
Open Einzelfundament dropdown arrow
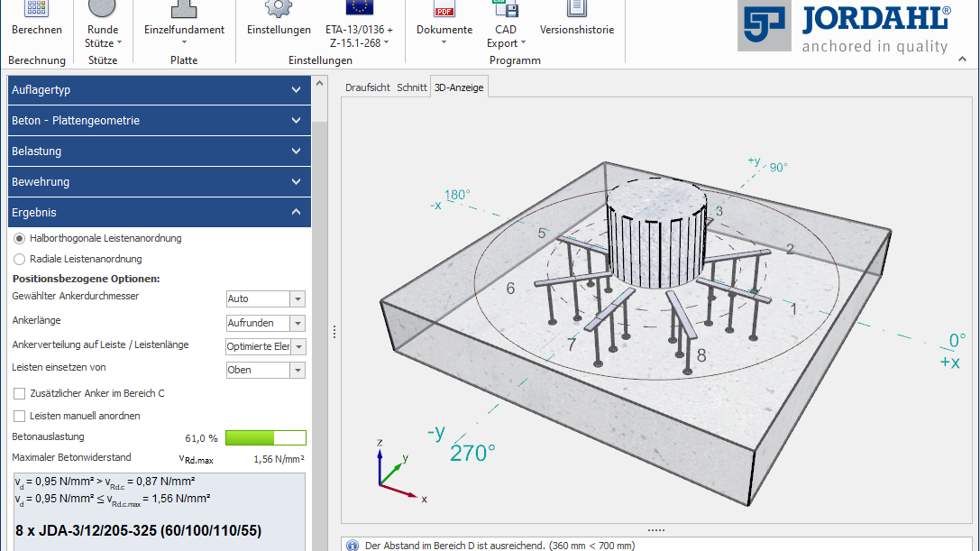click(x=185, y=43)
